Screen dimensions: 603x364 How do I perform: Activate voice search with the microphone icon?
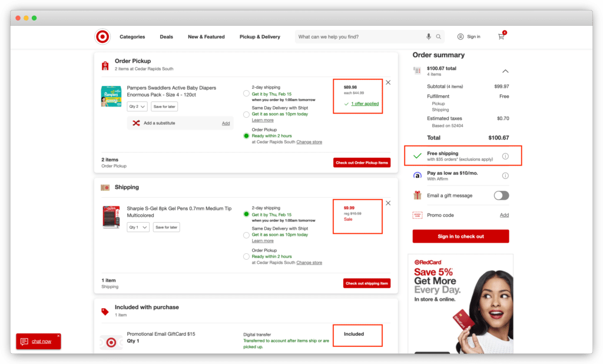pos(429,37)
